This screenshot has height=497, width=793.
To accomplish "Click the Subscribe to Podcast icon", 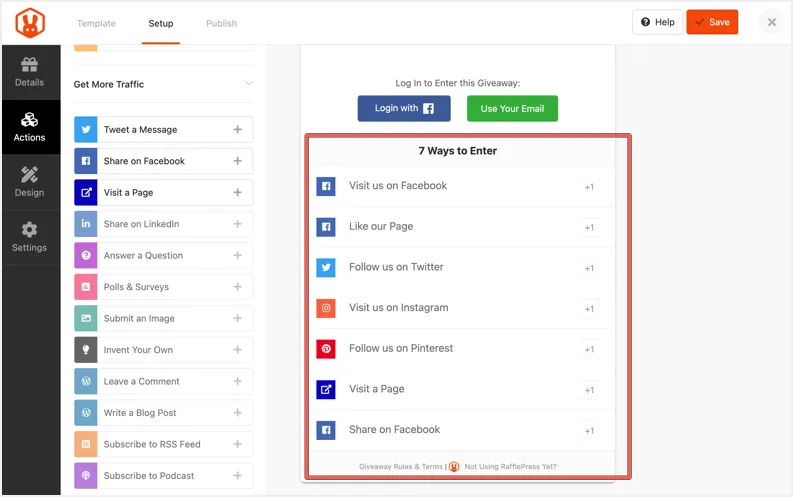I will (x=86, y=476).
